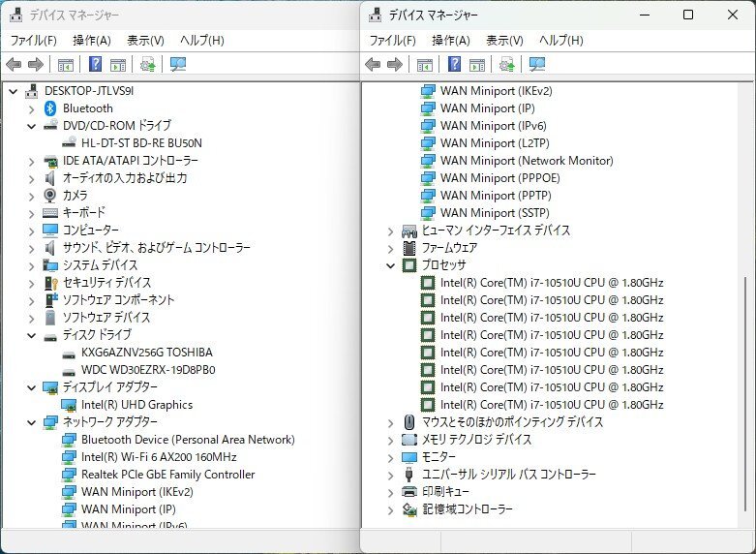Collapse the ネットワーク アダプター category
The width and height of the screenshot is (756, 554).
tap(32, 422)
